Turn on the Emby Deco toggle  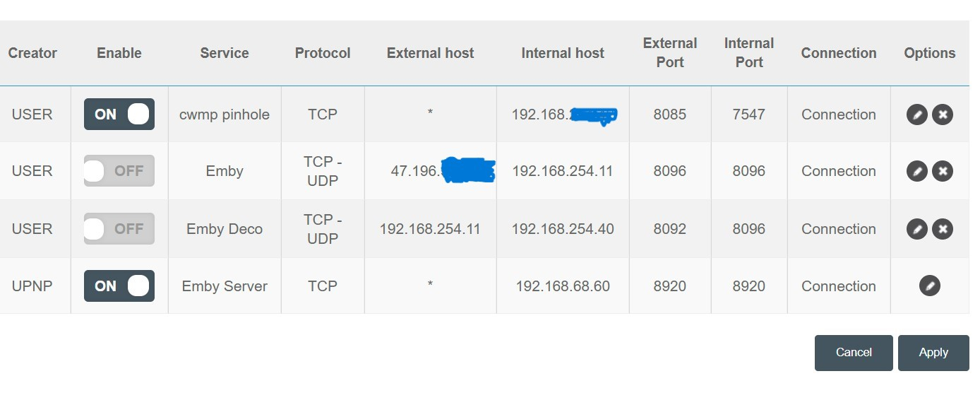[x=119, y=229]
